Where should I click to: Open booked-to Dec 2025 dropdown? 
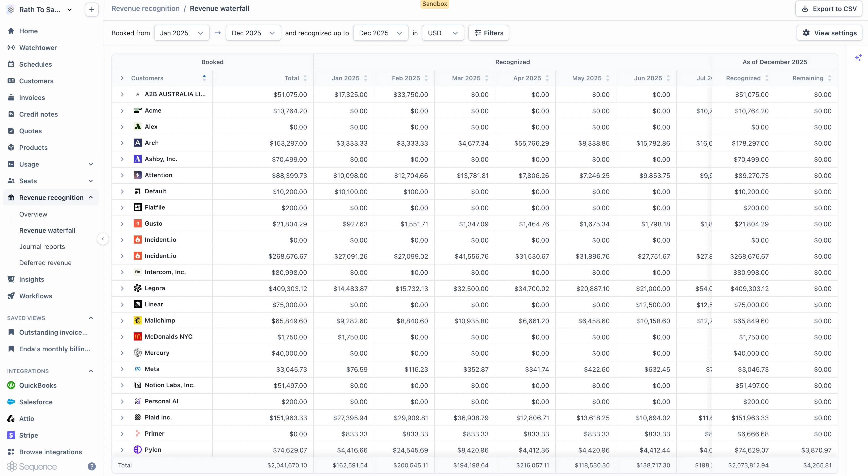(253, 33)
